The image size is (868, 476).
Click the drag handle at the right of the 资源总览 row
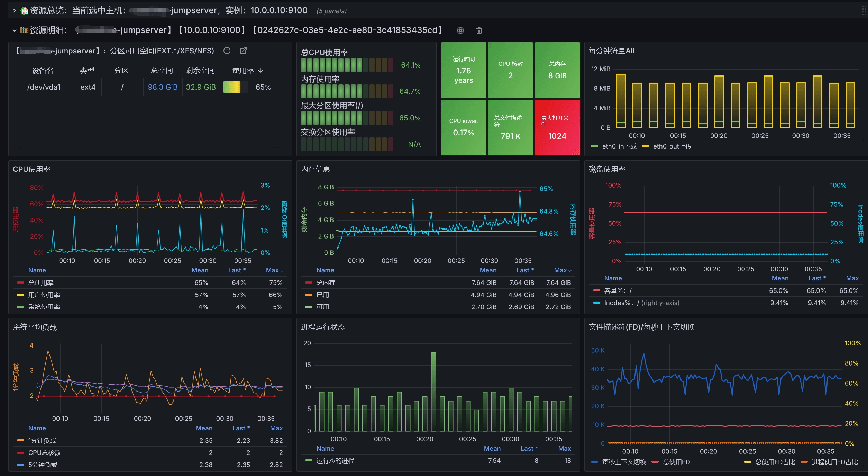(864, 11)
